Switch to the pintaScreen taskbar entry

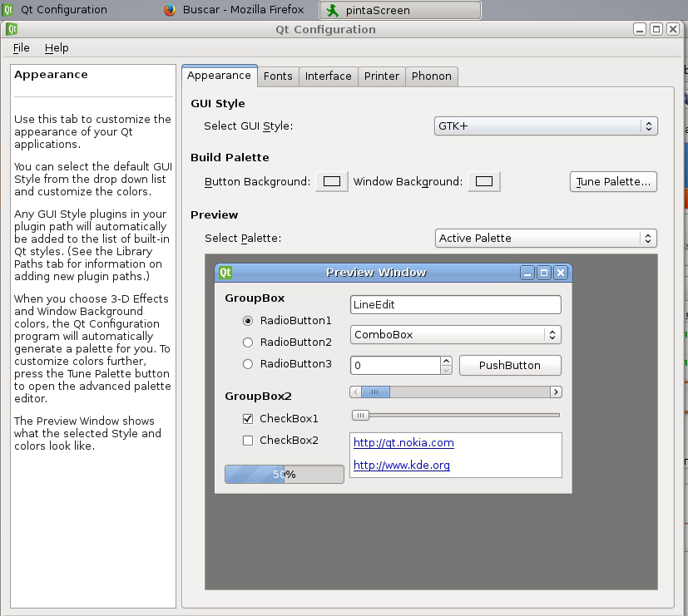tap(400, 10)
